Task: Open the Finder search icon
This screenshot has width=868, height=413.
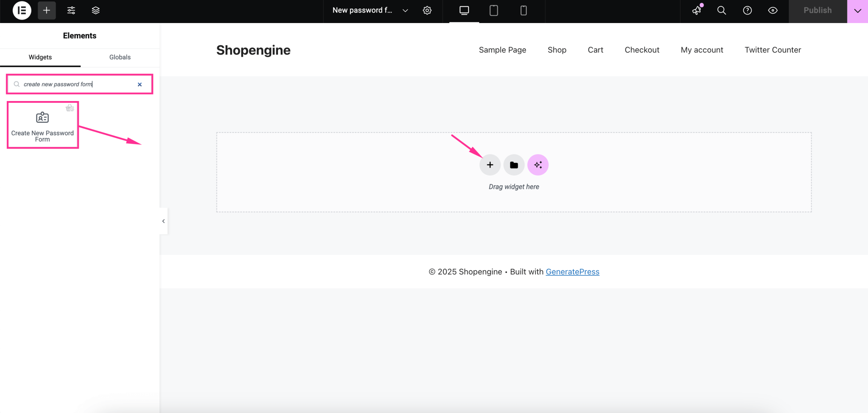Action: (722, 11)
